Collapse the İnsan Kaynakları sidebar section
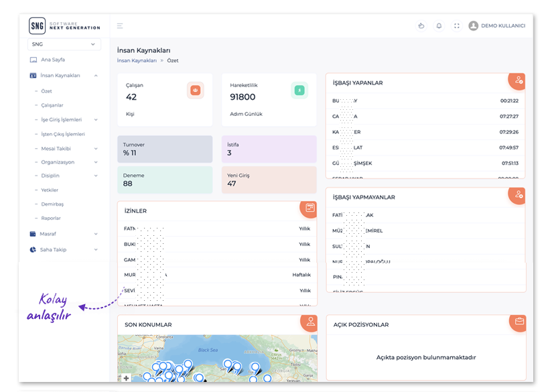This screenshot has height=392, width=554. click(96, 76)
